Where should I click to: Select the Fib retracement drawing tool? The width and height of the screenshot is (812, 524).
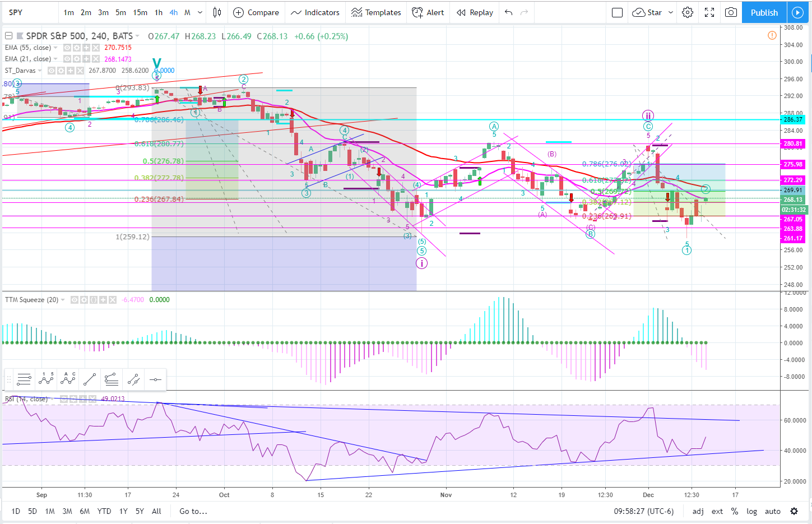coord(24,379)
